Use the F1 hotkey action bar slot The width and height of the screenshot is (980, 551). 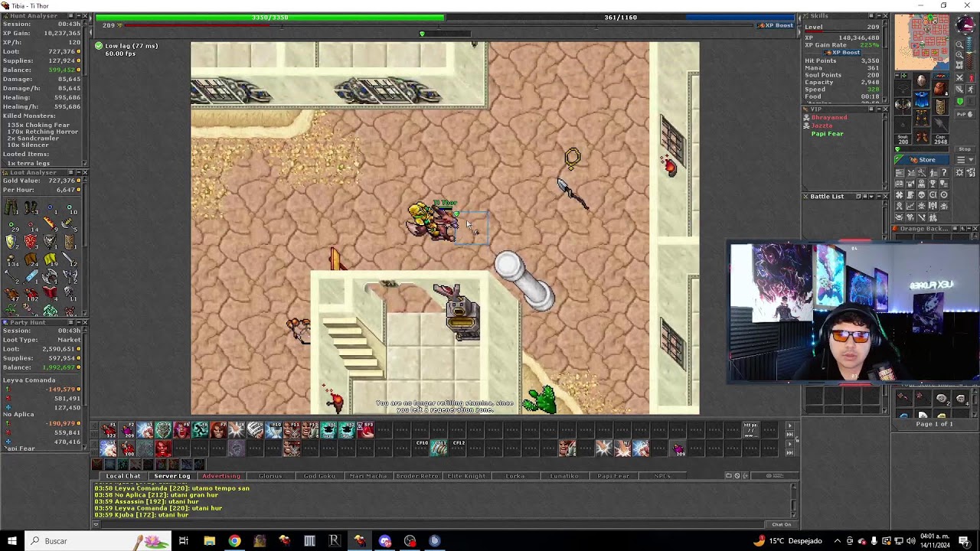click(x=109, y=431)
